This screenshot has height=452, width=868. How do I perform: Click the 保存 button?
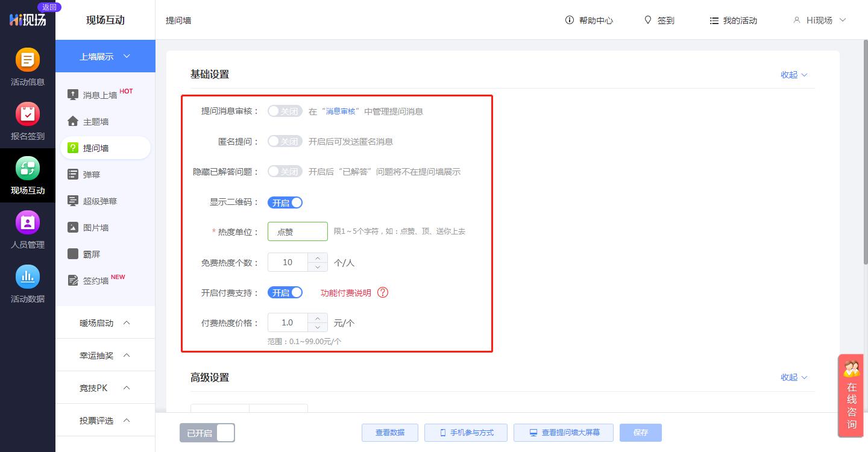[x=640, y=433]
